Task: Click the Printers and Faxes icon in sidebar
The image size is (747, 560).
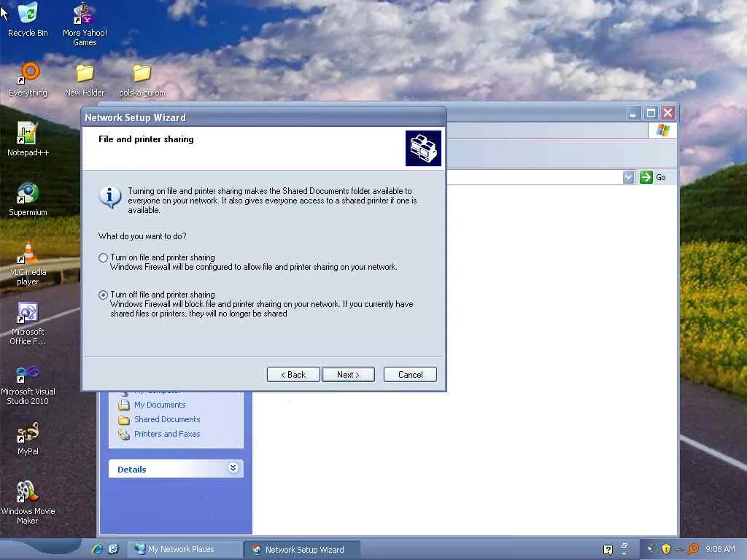Action: 124,435
